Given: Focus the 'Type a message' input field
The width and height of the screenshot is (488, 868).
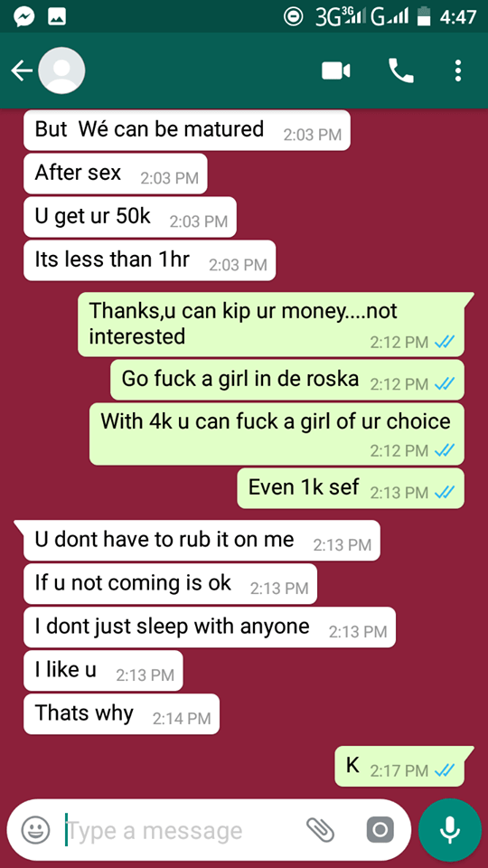Looking at the screenshot, I should coord(183,830).
